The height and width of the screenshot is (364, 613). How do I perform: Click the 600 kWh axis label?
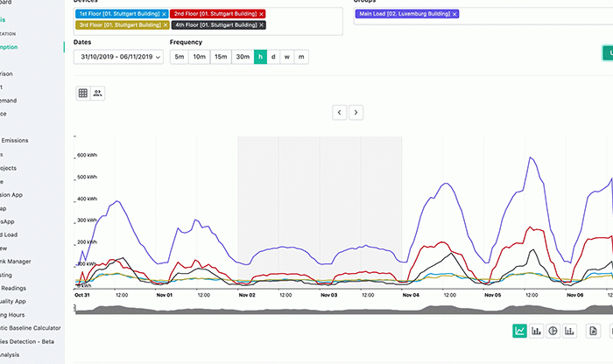point(88,155)
